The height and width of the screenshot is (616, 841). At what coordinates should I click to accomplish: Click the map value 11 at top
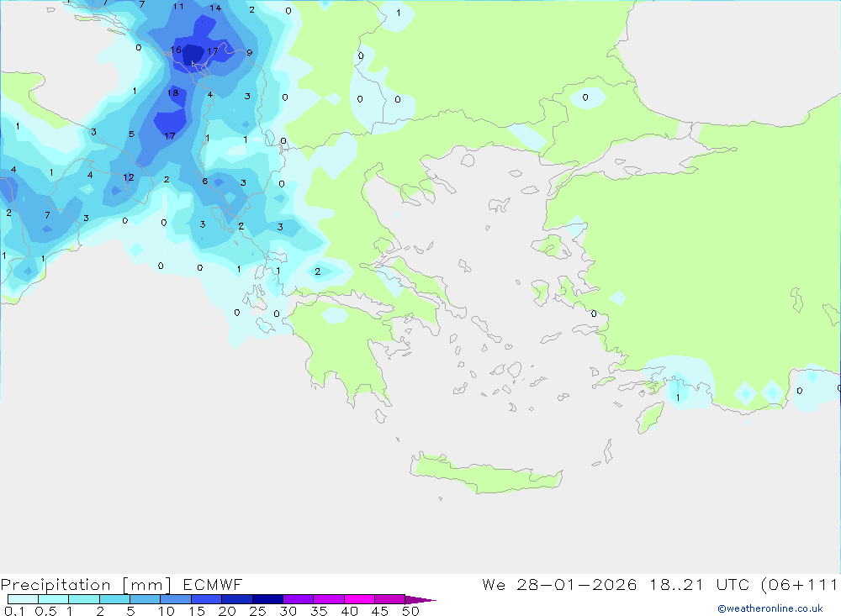pos(178,7)
